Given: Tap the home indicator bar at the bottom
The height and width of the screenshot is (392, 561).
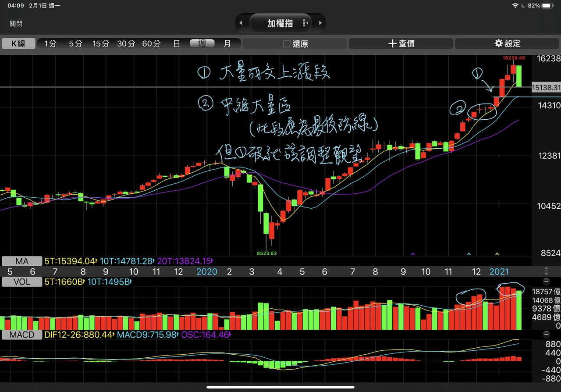Looking at the screenshot, I should pos(280,387).
